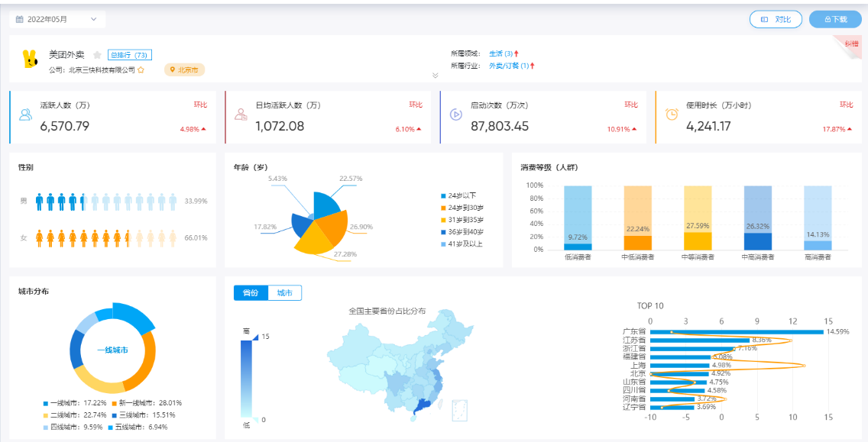
Task: Click the 中等消费者 27.59% bar
Action: (x=698, y=240)
